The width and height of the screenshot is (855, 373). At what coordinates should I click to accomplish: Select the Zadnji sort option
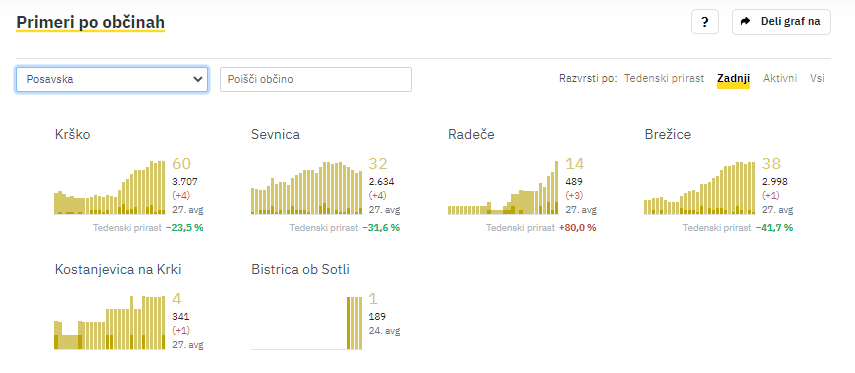click(733, 79)
